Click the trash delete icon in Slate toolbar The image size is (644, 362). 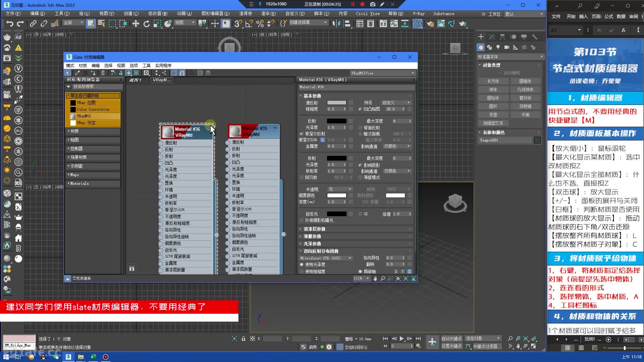pyautogui.click(x=103, y=73)
